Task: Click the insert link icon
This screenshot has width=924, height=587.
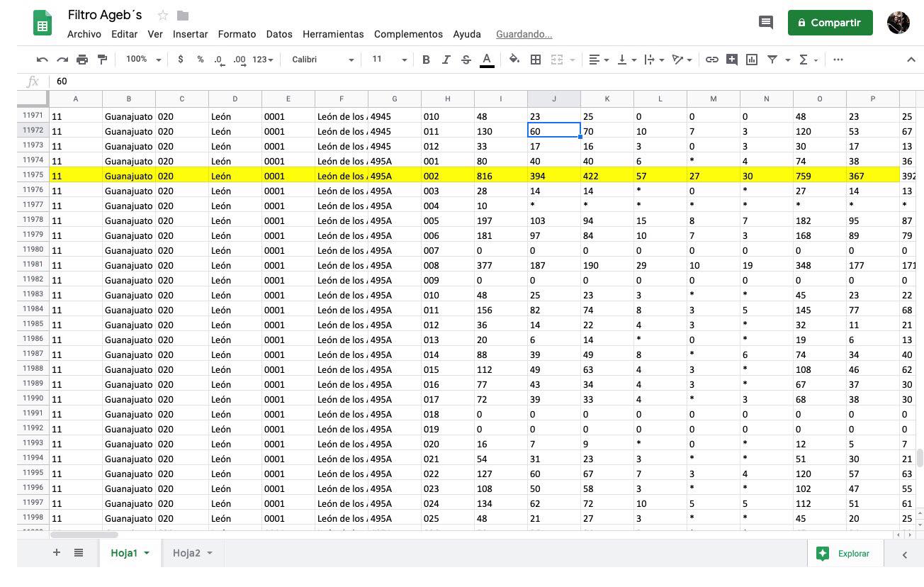Action: point(711,60)
